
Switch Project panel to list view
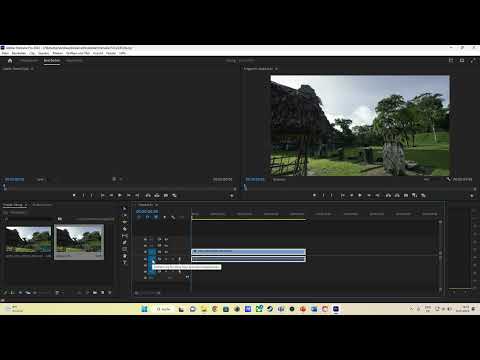12,293
